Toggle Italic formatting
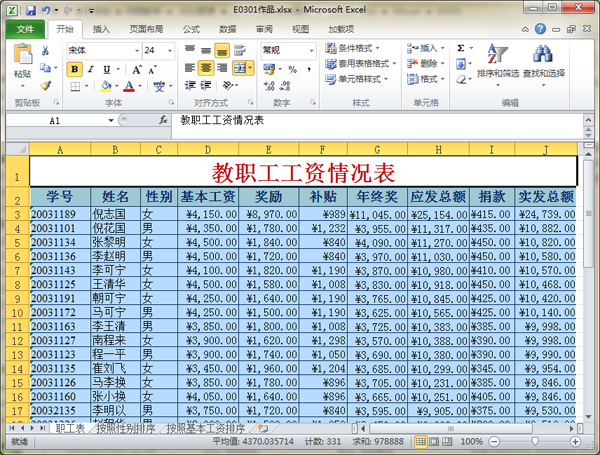The image size is (600, 455). coord(90,69)
